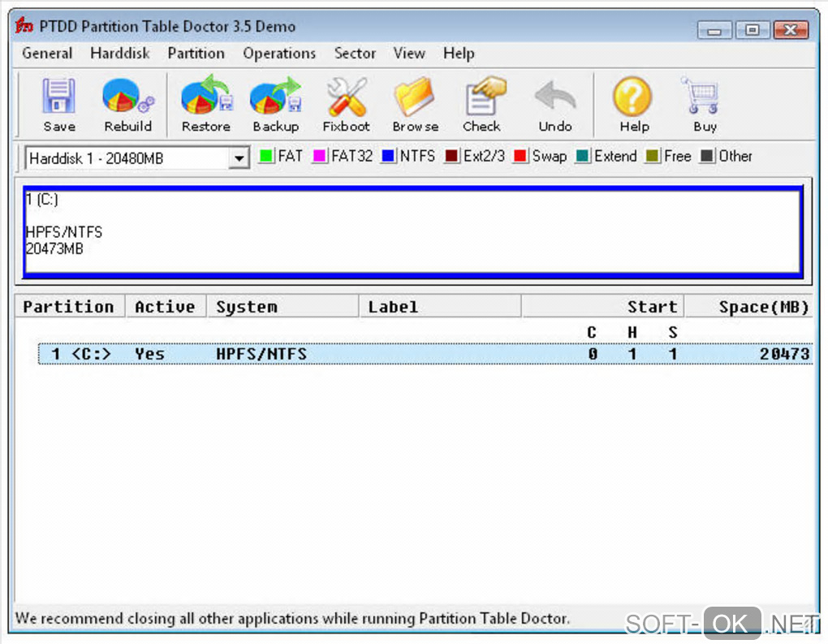Image resolution: width=828 pixels, height=644 pixels.
Task: Click the olive Free legend swatch
Action: 652,156
